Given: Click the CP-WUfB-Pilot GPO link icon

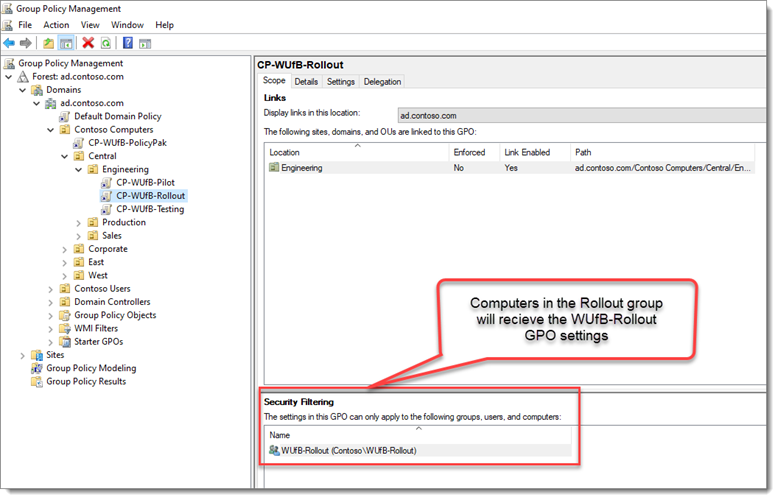Looking at the screenshot, I should 106,183.
